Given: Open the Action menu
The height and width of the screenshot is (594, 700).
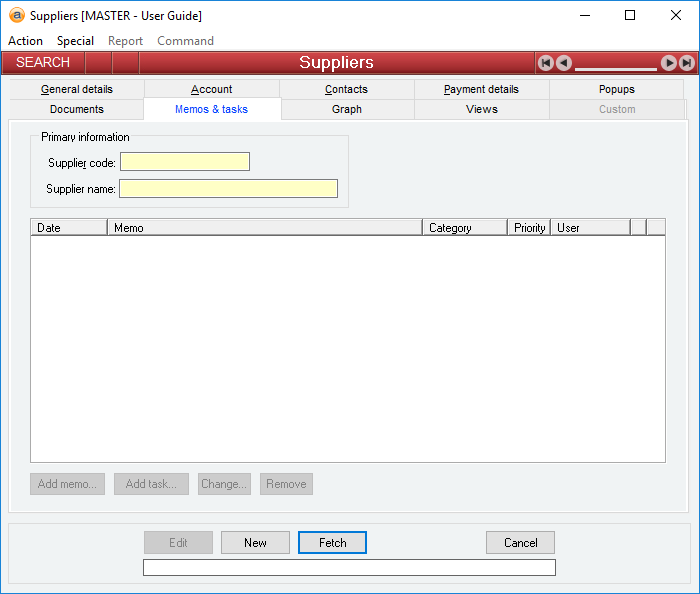Looking at the screenshot, I should click(x=25, y=41).
